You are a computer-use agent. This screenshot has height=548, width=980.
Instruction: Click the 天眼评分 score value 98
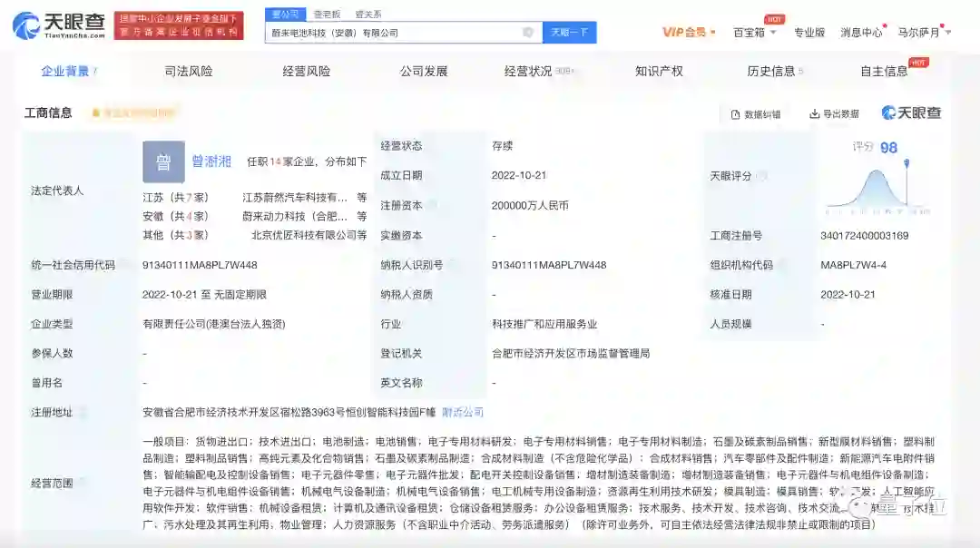tap(888, 148)
